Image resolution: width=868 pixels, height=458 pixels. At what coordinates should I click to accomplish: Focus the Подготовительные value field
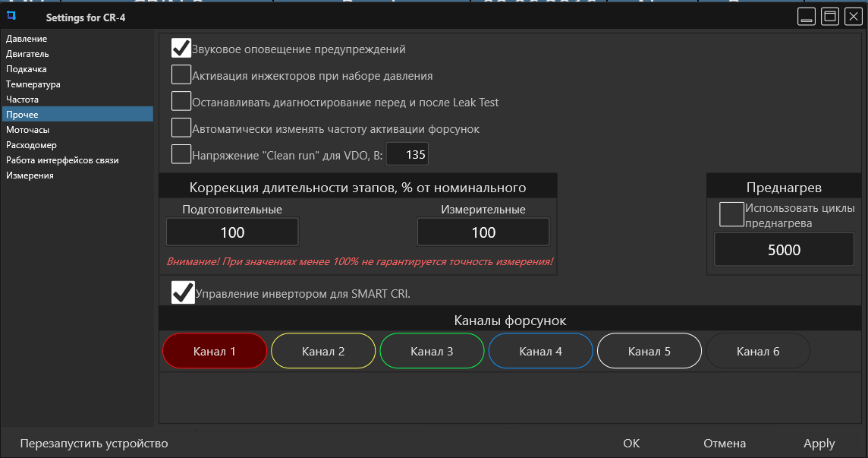click(232, 232)
